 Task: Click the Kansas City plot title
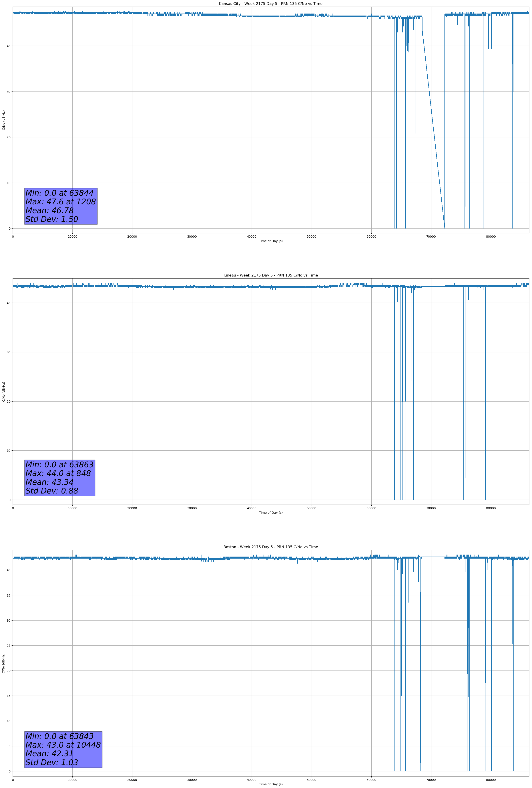(271, 4)
